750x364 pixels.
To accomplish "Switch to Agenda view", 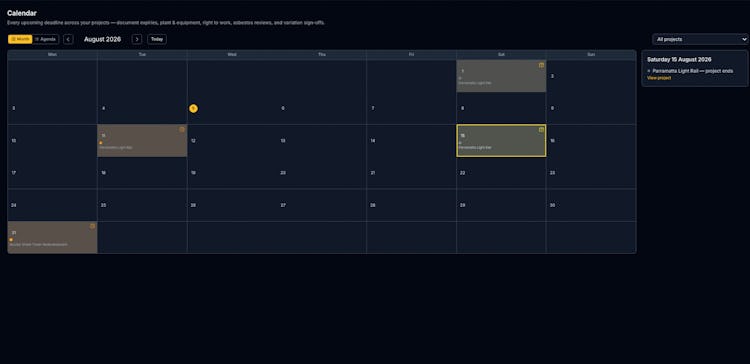I will coord(46,39).
